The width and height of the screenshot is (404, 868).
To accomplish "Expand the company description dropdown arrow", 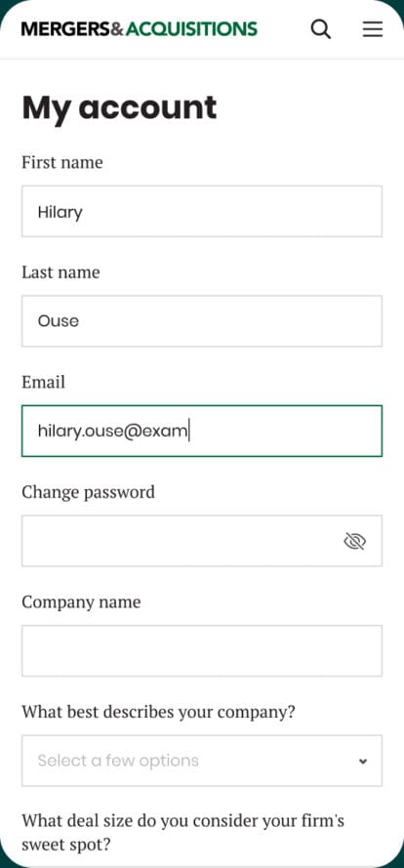I will [363, 762].
